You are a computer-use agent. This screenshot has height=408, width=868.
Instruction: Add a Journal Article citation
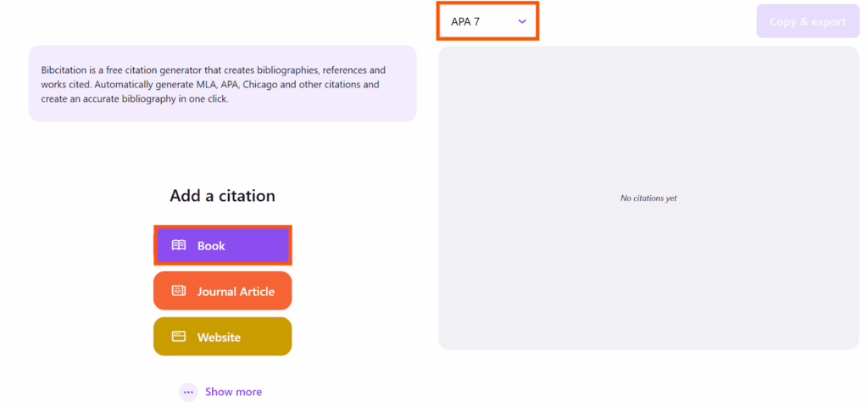223,291
